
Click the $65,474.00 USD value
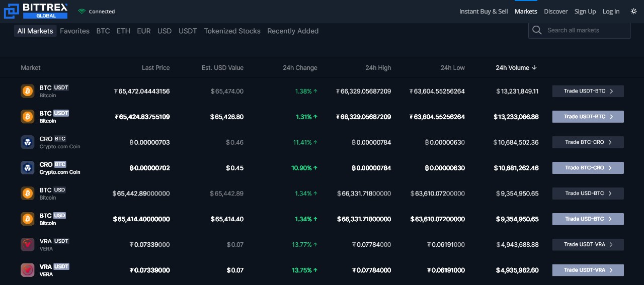(x=227, y=91)
